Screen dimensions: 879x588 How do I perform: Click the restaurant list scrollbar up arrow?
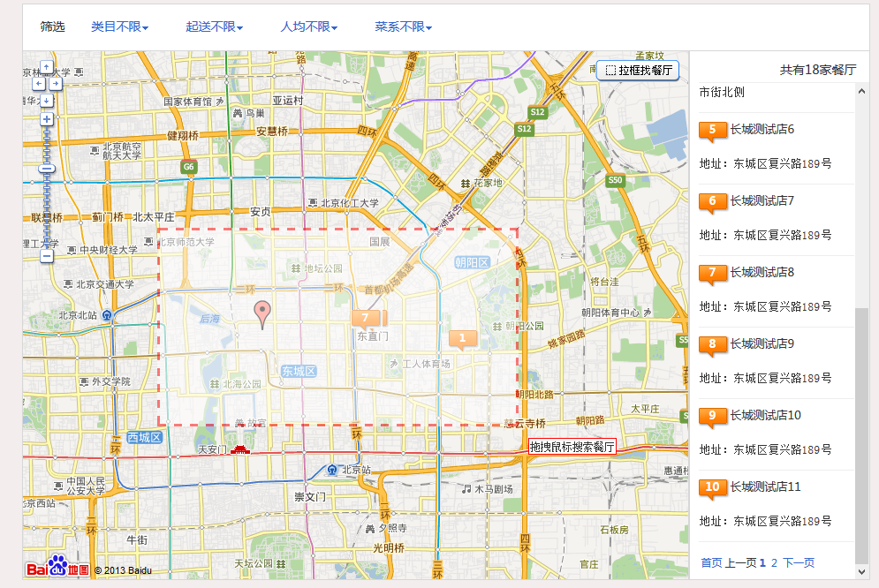(x=861, y=91)
